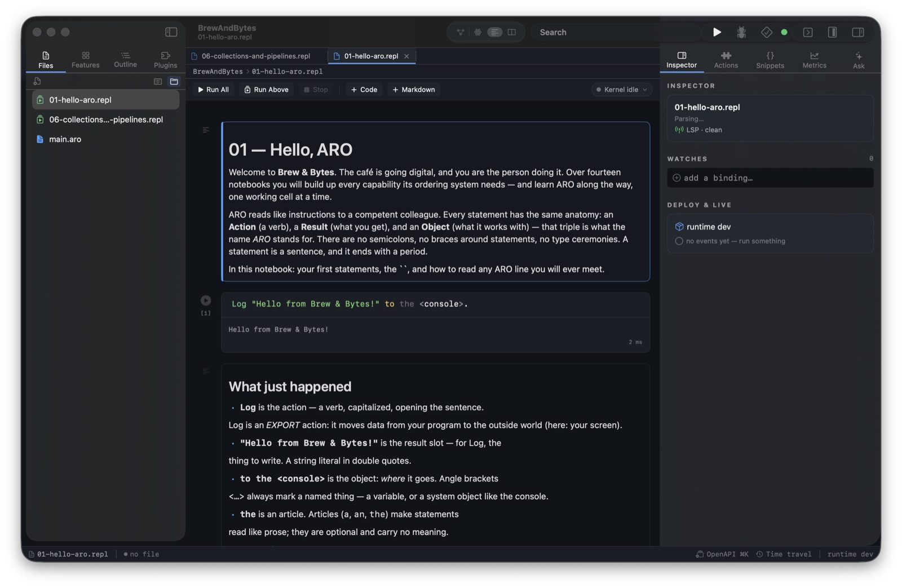Click the markdown cell handle beside Hello ARO heading

coord(206,130)
